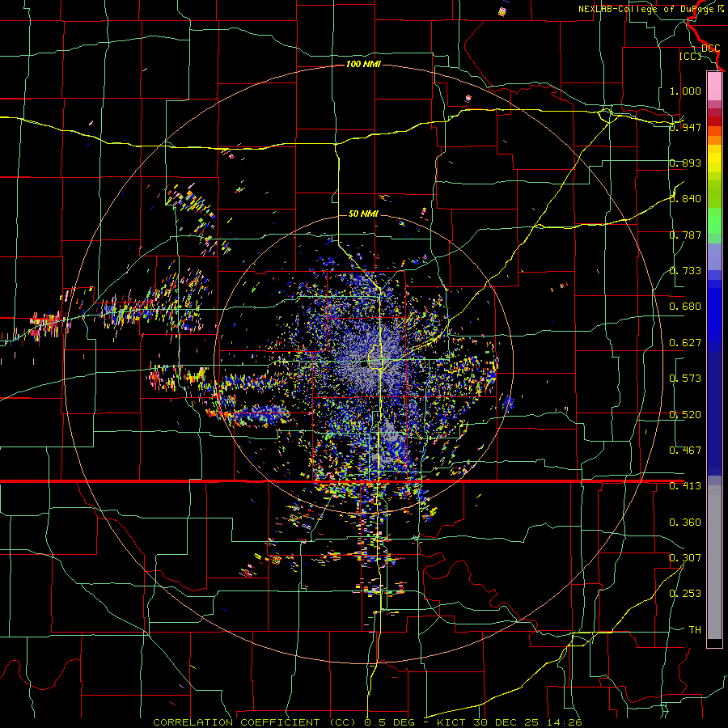728x728 pixels.
Task: Click the 0.840 scale value
Action: [685, 198]
